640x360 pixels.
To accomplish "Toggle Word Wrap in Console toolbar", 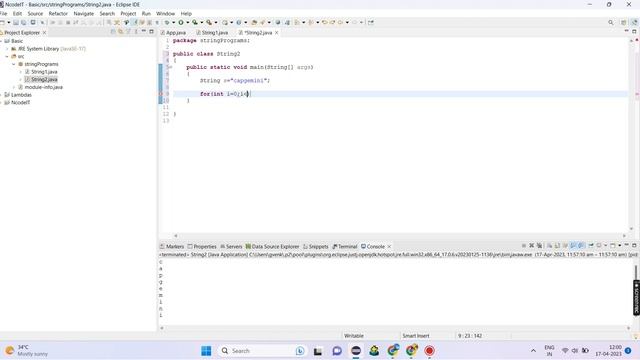I will [x=565, y=246].
